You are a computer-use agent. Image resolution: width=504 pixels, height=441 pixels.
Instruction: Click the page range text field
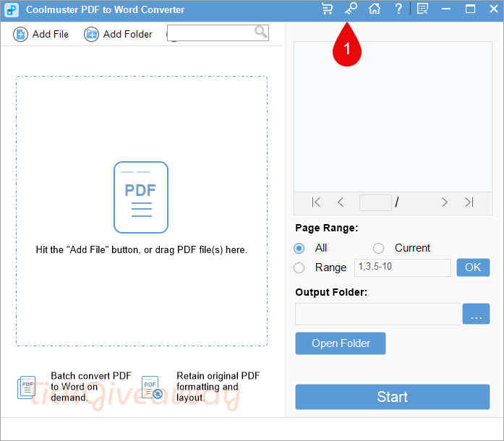click(x=403, y=267)
